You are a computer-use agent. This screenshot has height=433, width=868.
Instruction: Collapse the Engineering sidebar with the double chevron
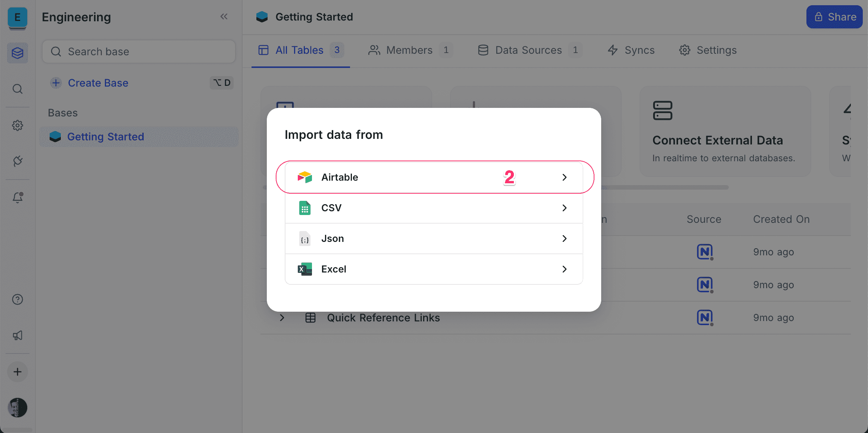pos(224,16)
